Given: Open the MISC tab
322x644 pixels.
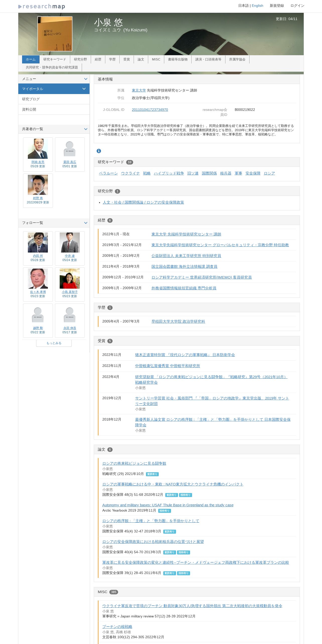Looking at the screenshot, I should pos(156,59).
